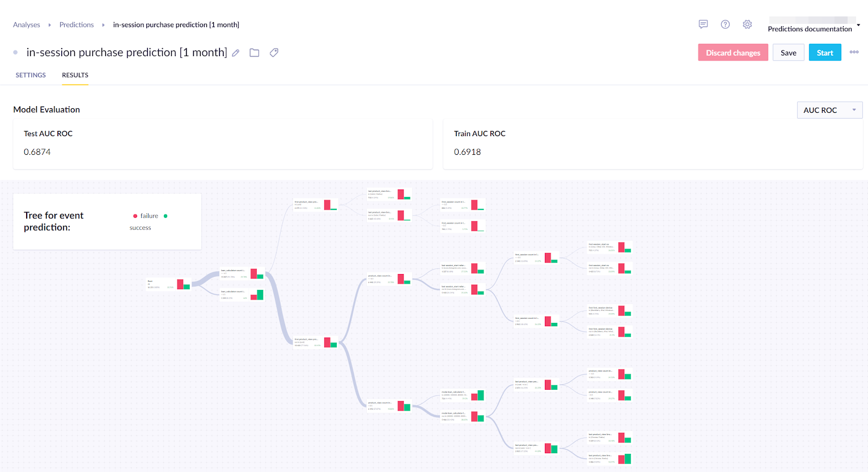Click the Save button
The image size is (868, 472).
point(788,52)
